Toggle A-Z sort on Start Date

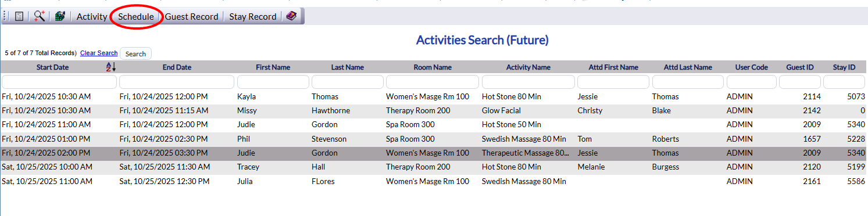point(110,67)
